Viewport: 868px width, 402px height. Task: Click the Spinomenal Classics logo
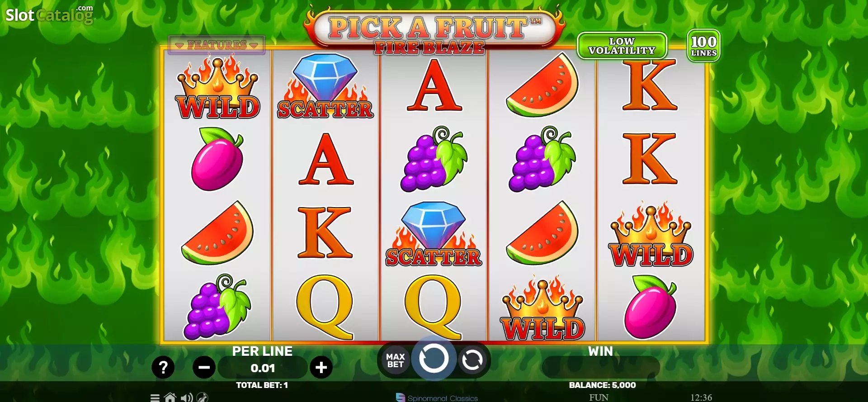tap(437, 398)
